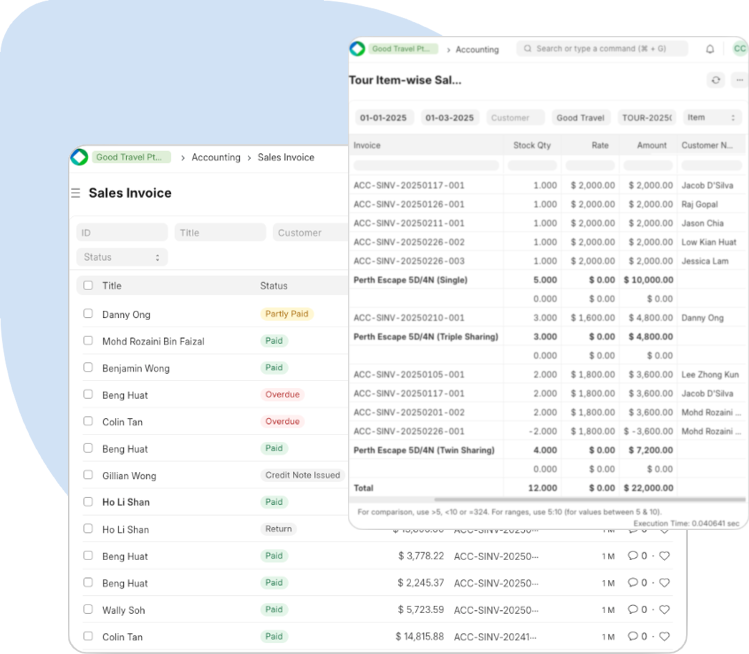Click the $ 22,000.00 total amount
749x654 pixels.
point(648,488)
